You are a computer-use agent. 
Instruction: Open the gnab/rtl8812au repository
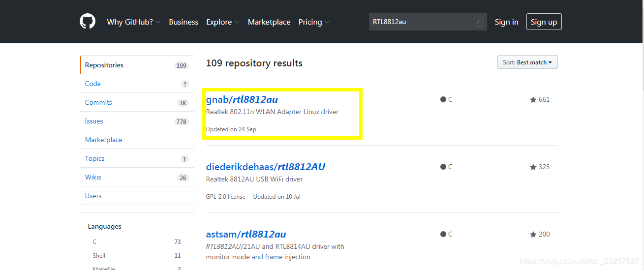(242, 99)
